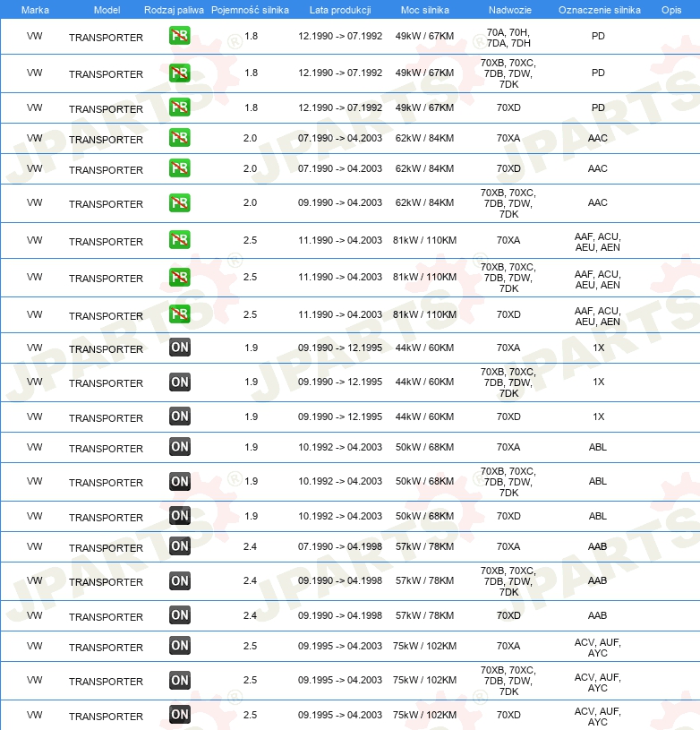Click petrol icon in 1.8 PD 70A, 70H row
This screenshot has width=700, height=730.
tap(180, 36)
